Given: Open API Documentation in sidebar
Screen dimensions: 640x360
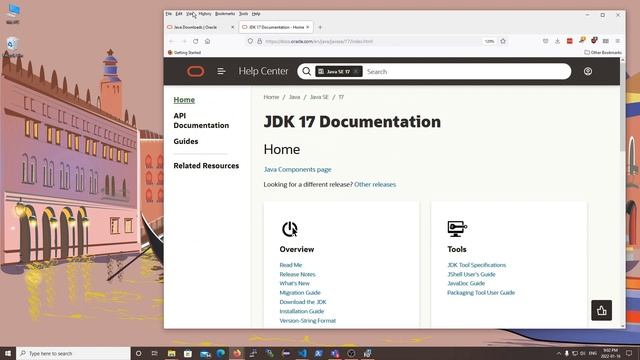Looking at the screenshot, I should coord(201,120).
